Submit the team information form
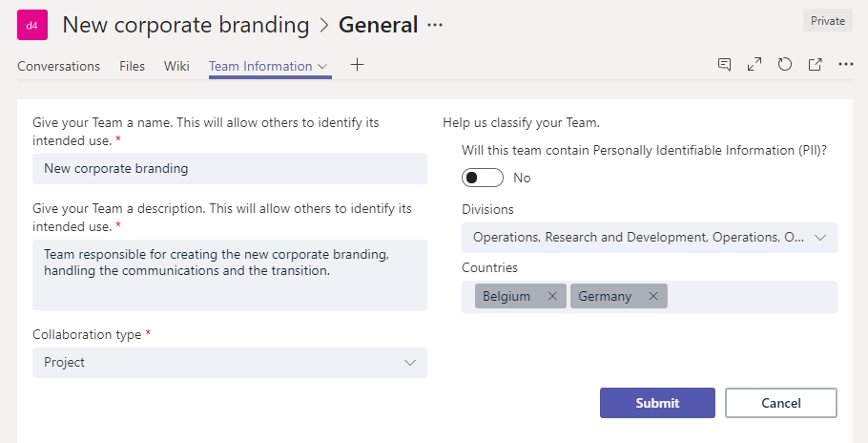868x443 pixels. (x=657, y=403)
